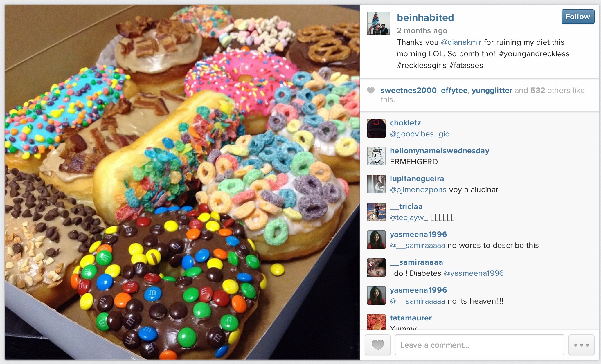Open yungglitter's profile from likes
601x364 pixels.
492,91
